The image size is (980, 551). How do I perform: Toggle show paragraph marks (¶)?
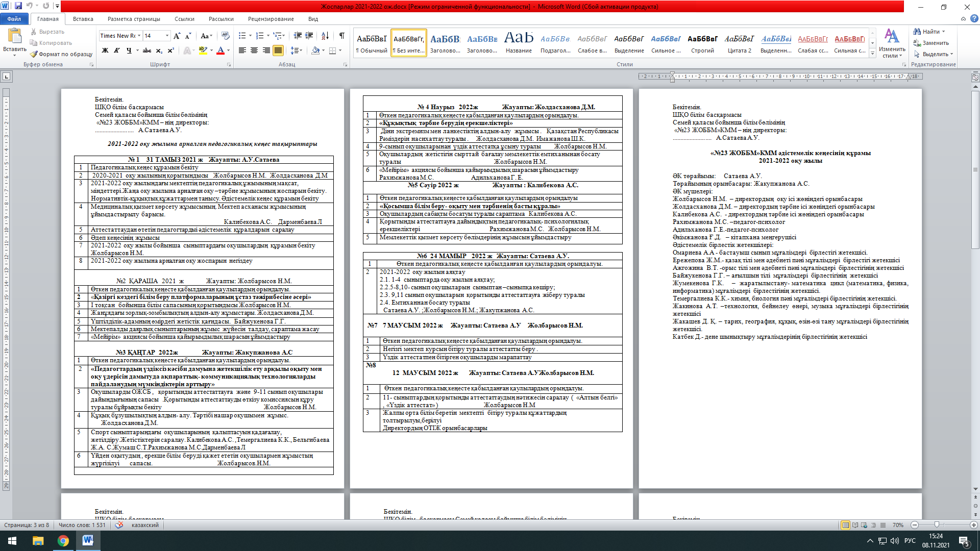pos(342,36)
